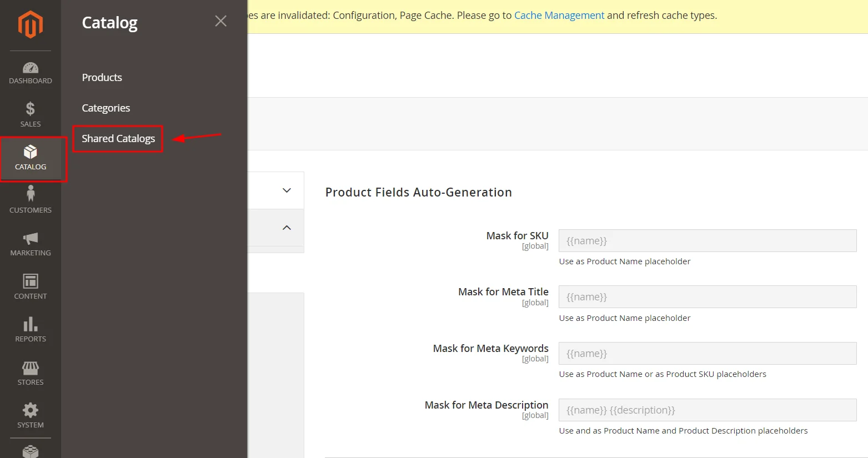Select the Sales sidebar icon
This screenshot has height=458, width=868.
tap(30, 114)
